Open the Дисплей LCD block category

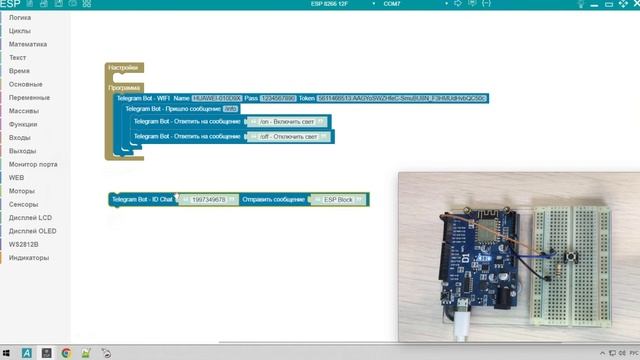click(x=30, y=218)
